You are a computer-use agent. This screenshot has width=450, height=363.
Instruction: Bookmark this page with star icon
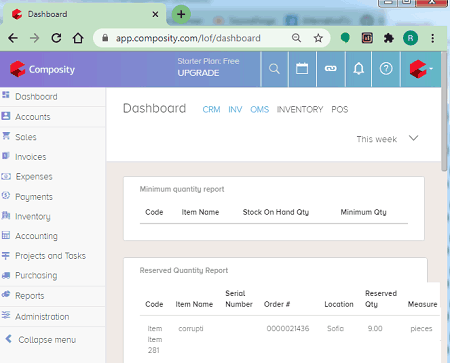pyautogui.click(x=318, y=38)
